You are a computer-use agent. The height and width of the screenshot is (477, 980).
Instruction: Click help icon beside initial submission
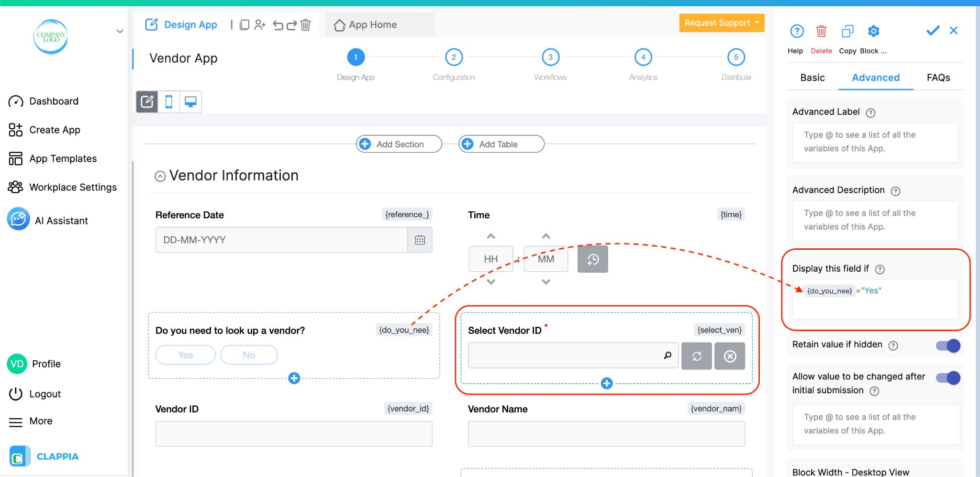click(x=874, y=391)
